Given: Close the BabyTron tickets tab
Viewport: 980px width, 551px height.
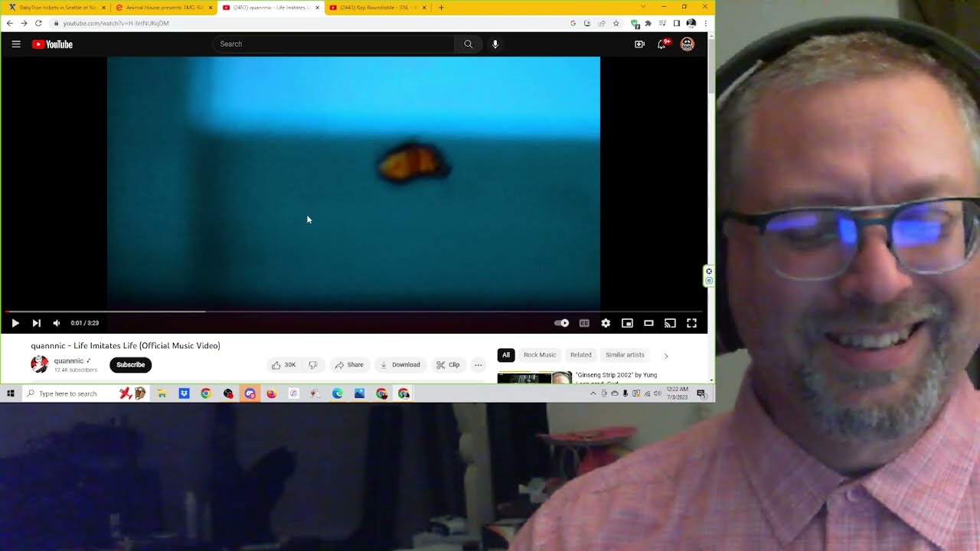Looking at the screenshot, I should pos(103,8).
